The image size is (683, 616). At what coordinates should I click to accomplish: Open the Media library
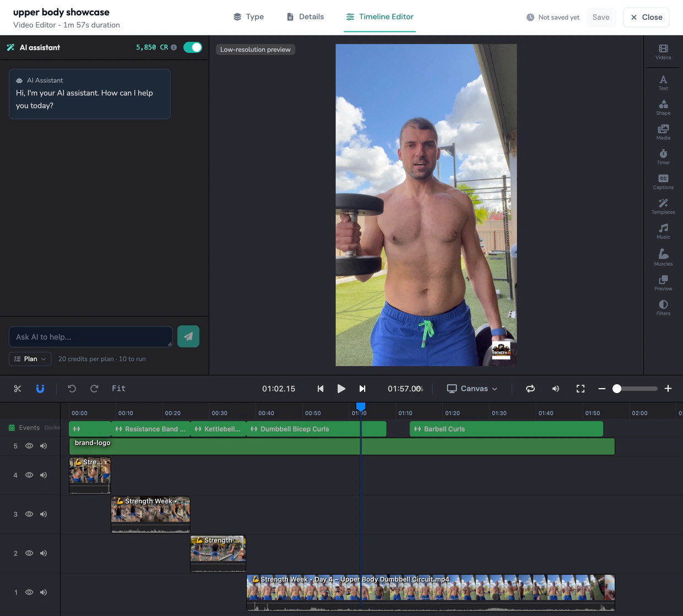663,132
